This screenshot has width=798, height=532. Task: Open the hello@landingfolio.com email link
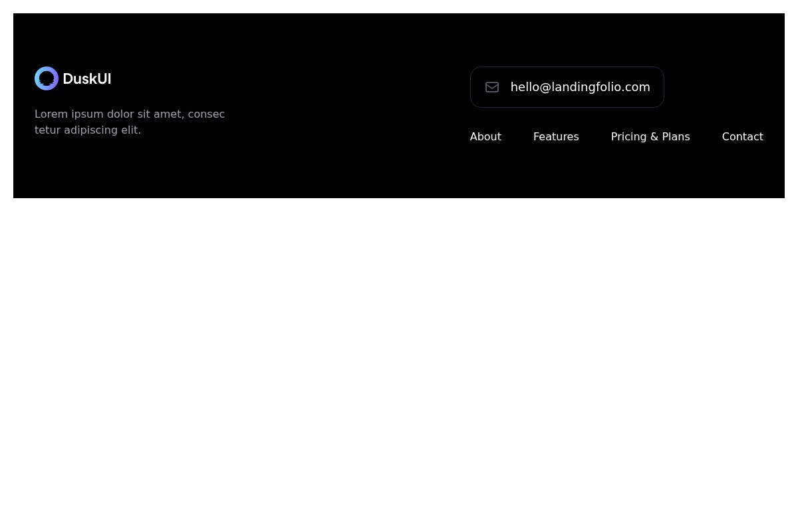pyautogui.click(x=580, y=87)
